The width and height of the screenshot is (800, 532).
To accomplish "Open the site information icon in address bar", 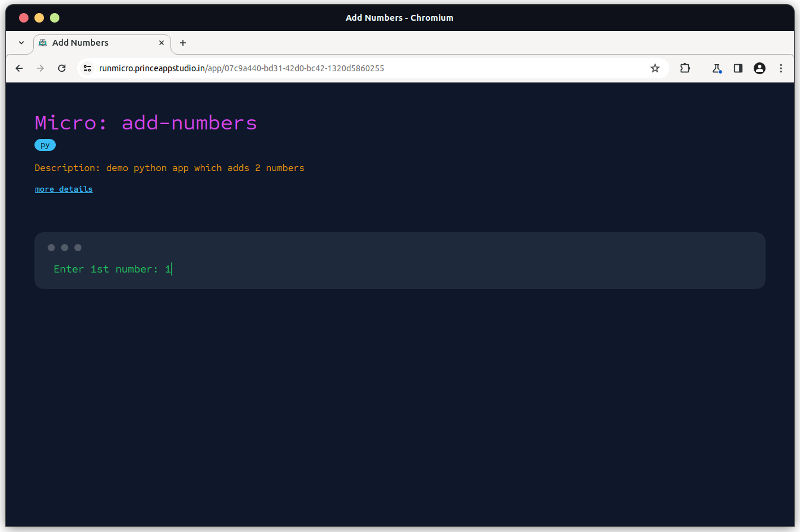I will pos(87,68).
